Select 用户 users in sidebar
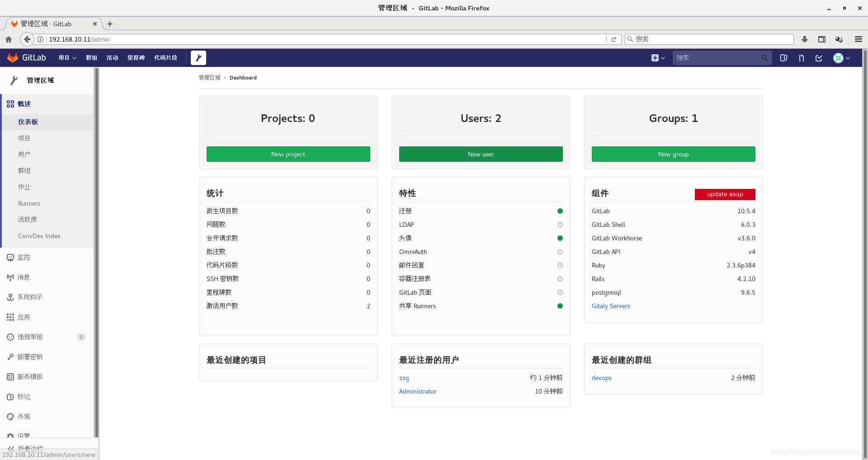This screenshot has height=460, width=868. [x=47, y=155]
